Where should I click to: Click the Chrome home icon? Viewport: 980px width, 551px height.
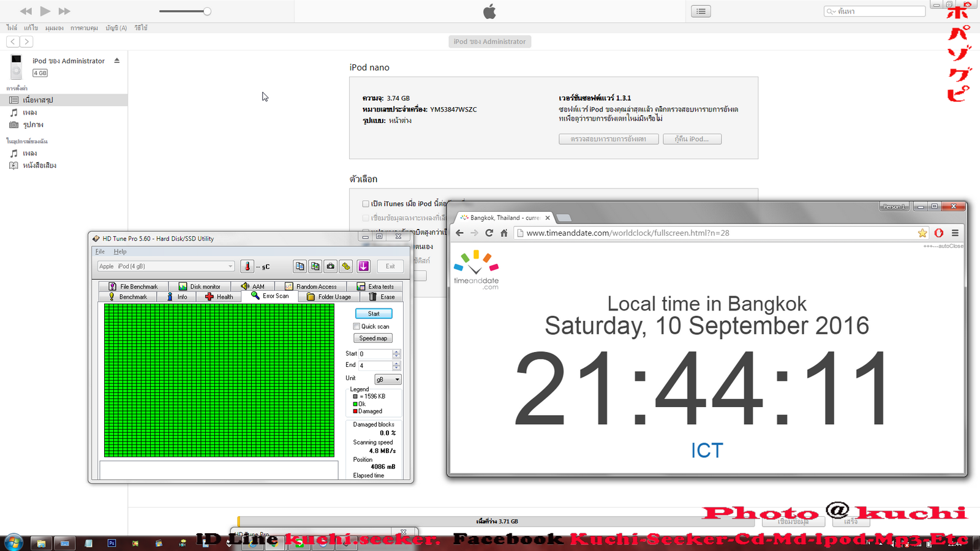point(504,233)
